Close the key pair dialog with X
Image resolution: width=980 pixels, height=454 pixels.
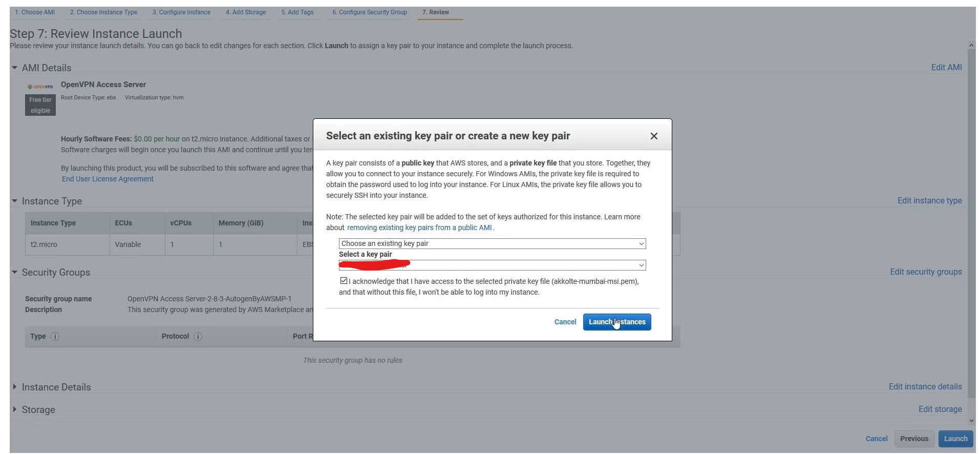(x=653, y=136)
